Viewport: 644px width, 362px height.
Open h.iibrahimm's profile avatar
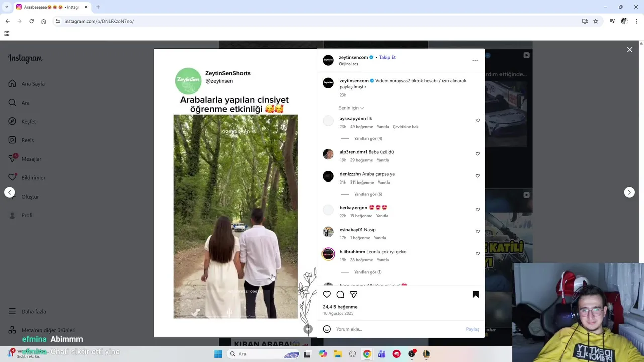(328, 254)
